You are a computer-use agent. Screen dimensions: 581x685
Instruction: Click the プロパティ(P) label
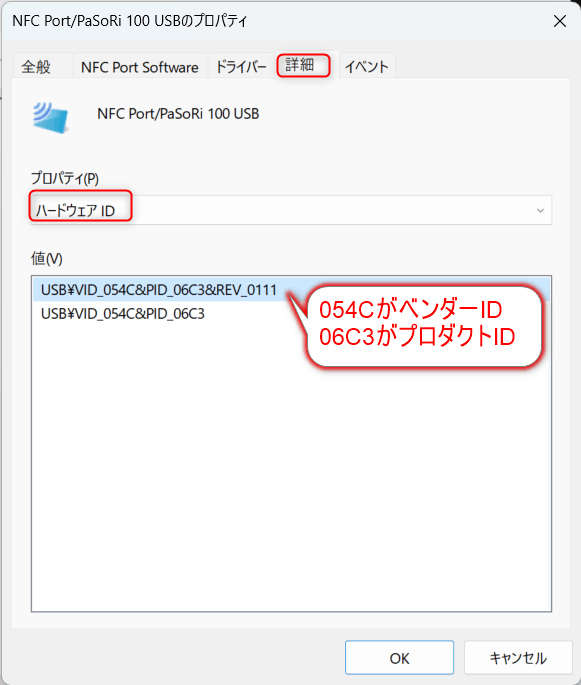(65, 178)
